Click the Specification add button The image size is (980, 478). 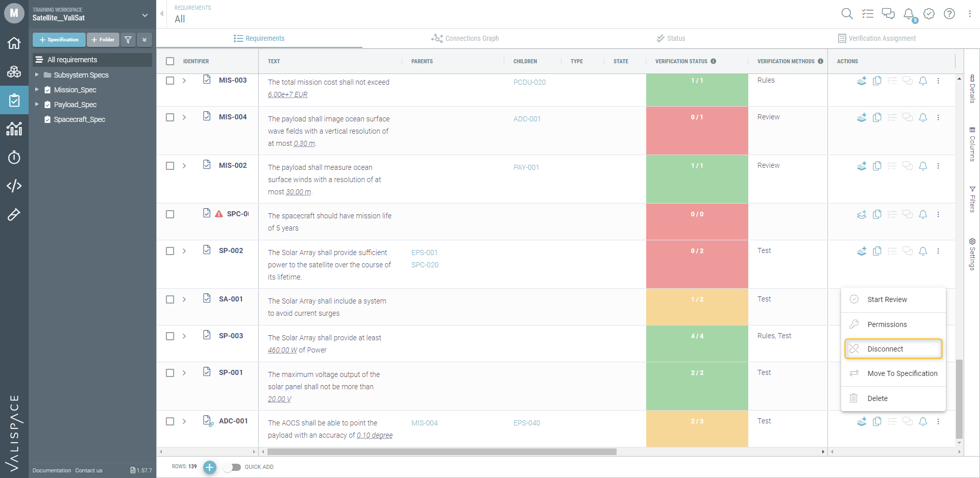pyautogui.click(x=59, y=39)
